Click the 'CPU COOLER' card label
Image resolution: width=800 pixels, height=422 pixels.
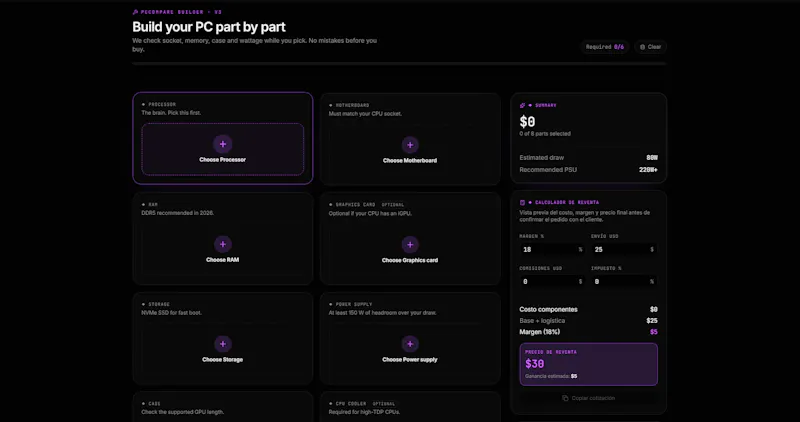[x=351, y=404]
